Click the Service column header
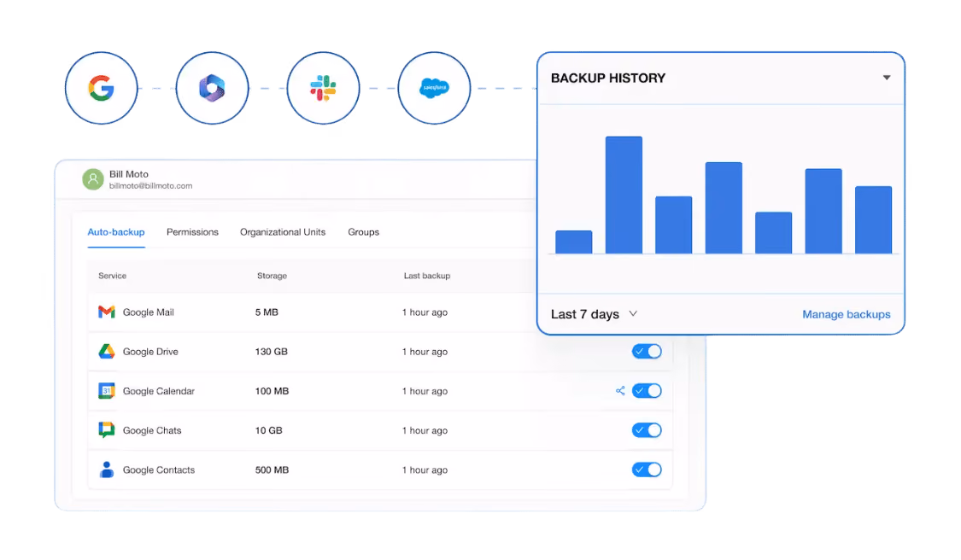The height and width of the screenshot is (560, 961). coord(112,276)
